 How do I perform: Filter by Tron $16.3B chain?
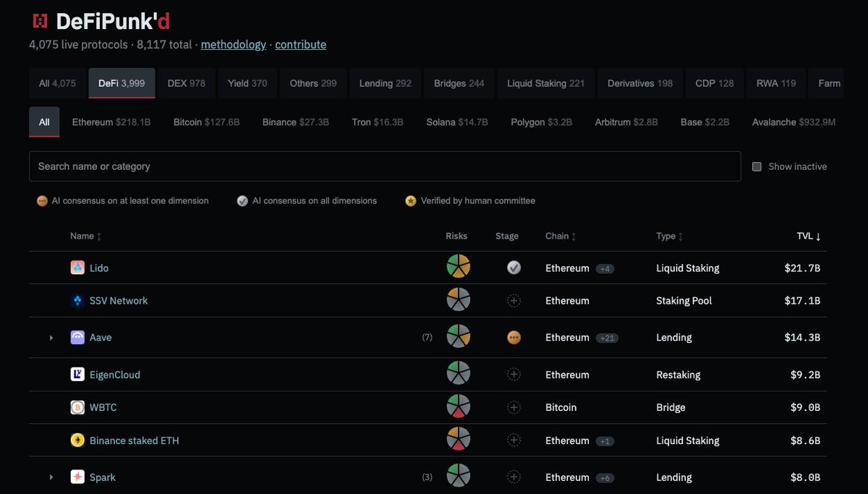tap(378, 122)
